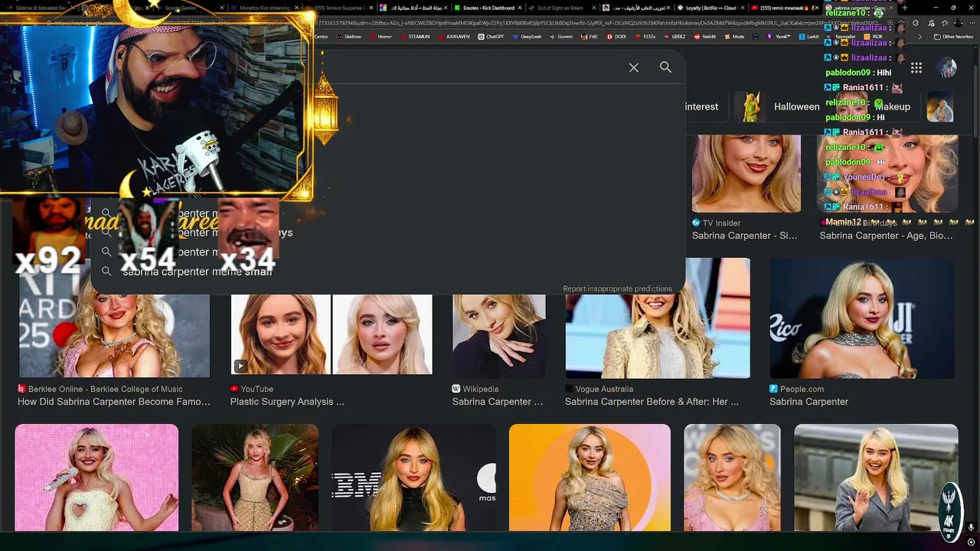Close the Out of Sight on Steam tab
This screenshot has height=551, width=980.
tap(595, 8)
